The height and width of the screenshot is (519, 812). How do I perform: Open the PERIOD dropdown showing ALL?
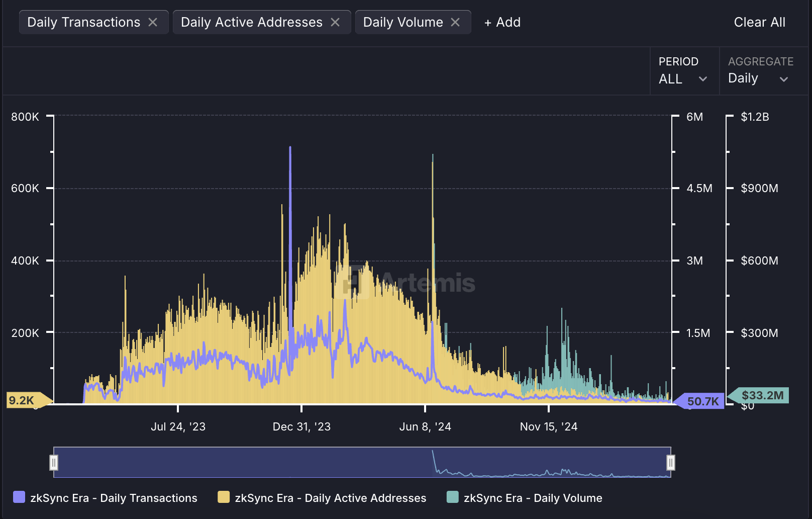pyautogui.click(x=682, y=71)
